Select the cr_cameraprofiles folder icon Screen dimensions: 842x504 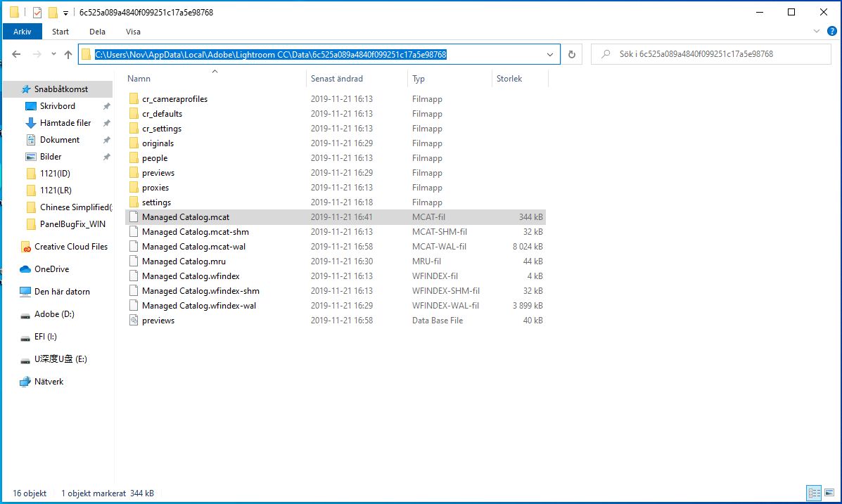click(134, 98)
